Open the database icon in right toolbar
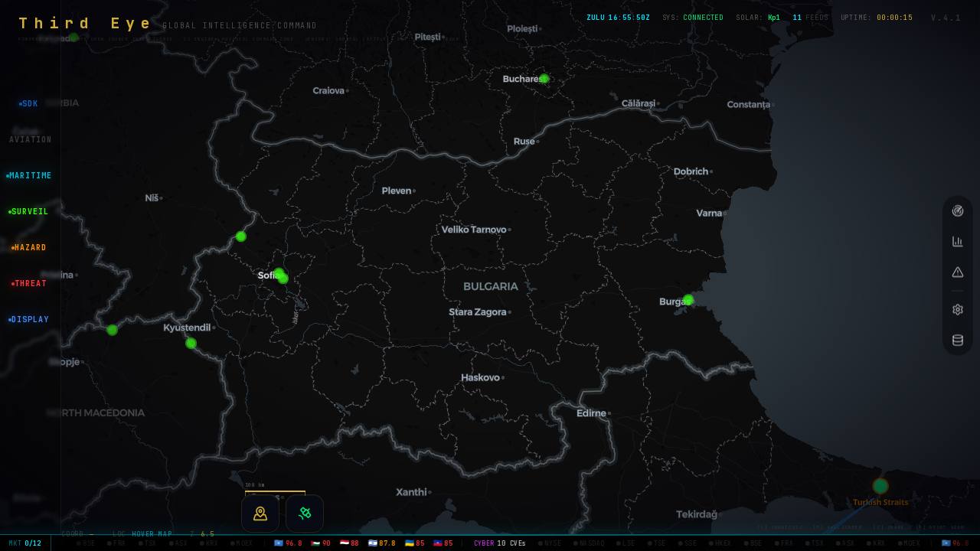 coord(957,341)
